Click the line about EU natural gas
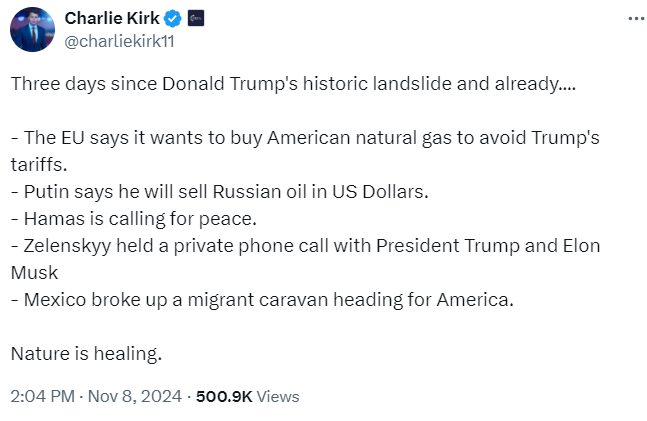 pyautogui.click(x=300, y=135)
